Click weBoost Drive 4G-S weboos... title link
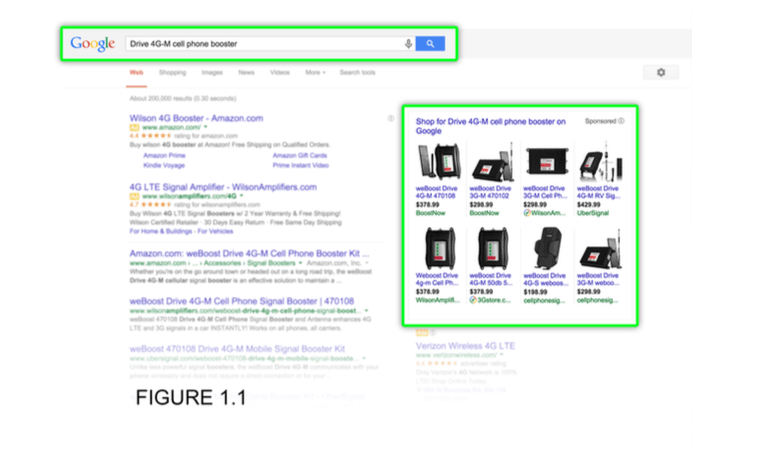The height and width of the screenshot is (460, 781). click(x=545, y=279)
